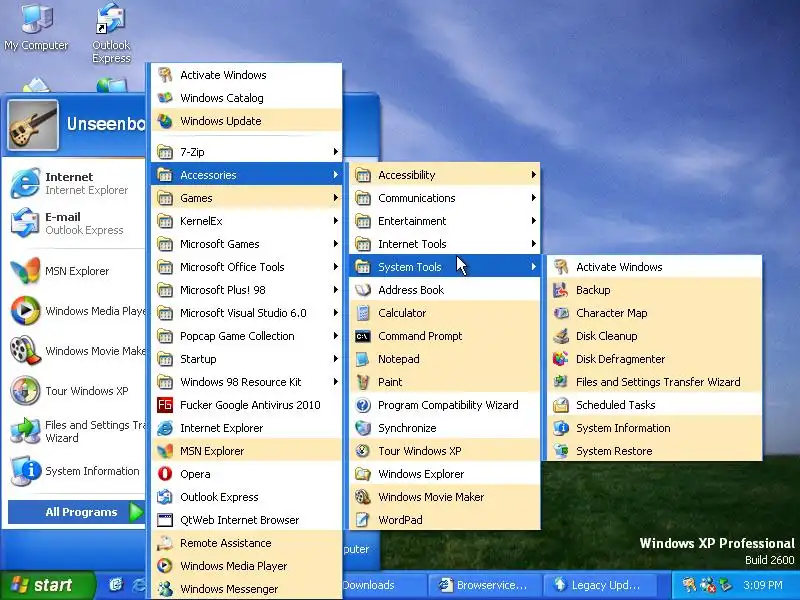Select Outlook Express in All Programs list

pyautogui.click(x=246, y=496)
